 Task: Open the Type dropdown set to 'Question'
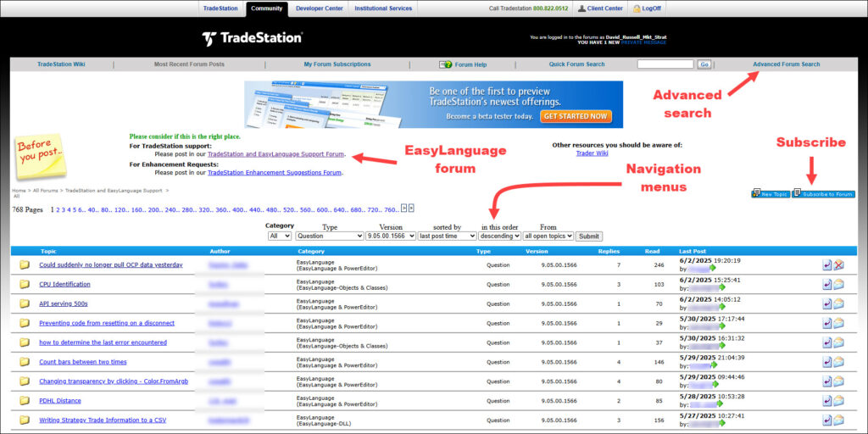point(330,236)
